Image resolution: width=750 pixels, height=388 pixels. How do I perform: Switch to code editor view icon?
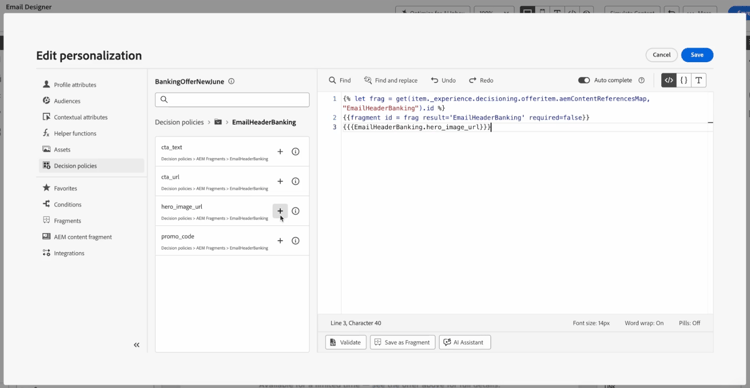pos(669,80)
